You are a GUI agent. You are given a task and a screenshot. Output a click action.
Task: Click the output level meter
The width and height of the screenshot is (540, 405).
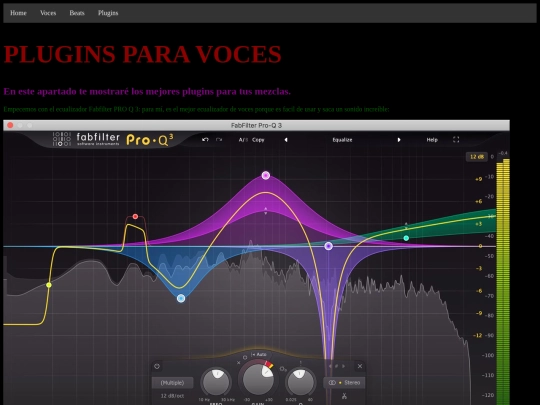(503, 282)
